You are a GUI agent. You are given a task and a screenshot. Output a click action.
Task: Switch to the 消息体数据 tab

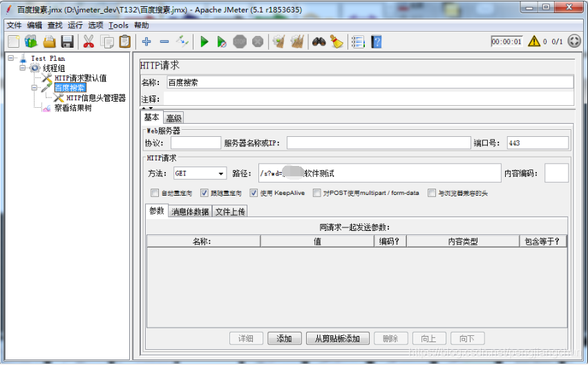coord(190,212)
